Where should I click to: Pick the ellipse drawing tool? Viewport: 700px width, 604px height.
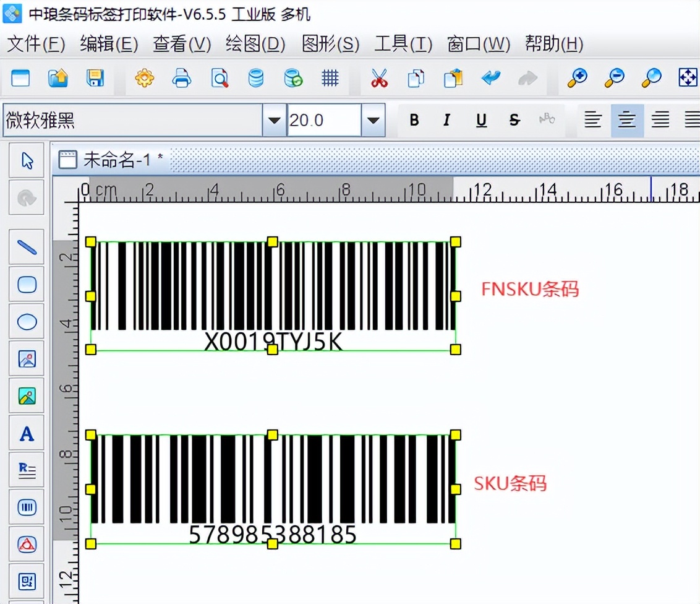pos(26,321)
